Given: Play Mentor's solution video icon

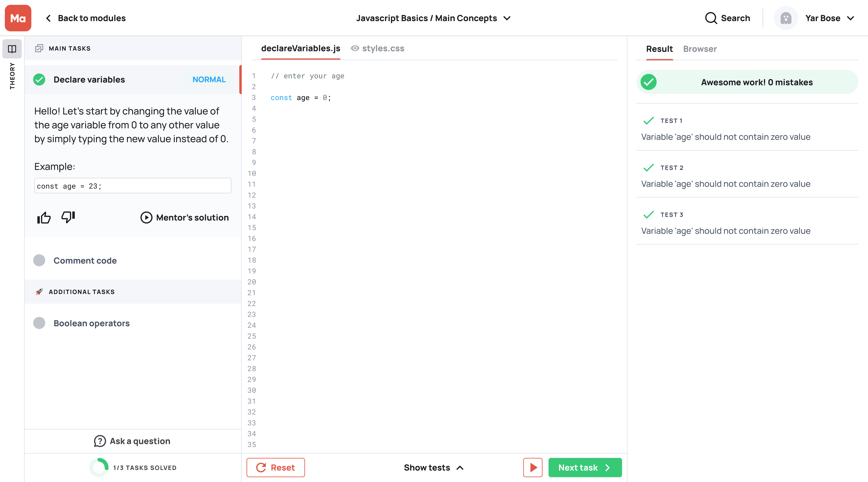Looking at the screenshot, I should pyautogui.click(x=146, y=218).
